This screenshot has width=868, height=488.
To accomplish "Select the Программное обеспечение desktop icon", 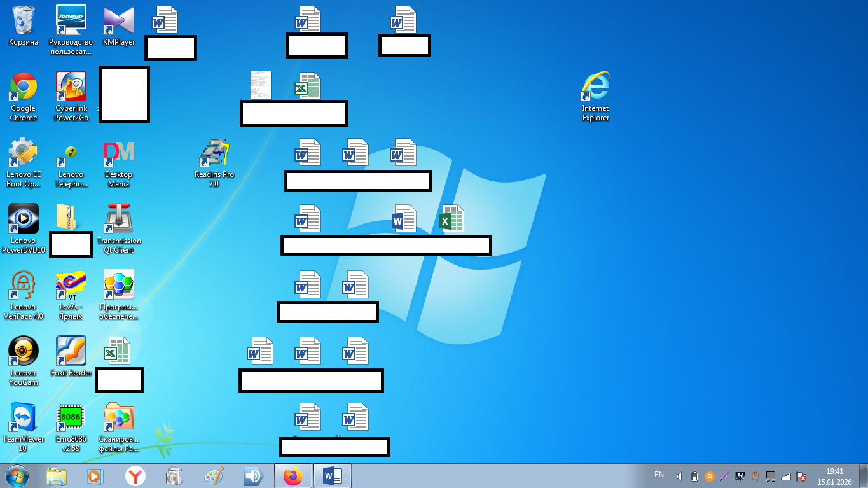I will coord(119,295).
